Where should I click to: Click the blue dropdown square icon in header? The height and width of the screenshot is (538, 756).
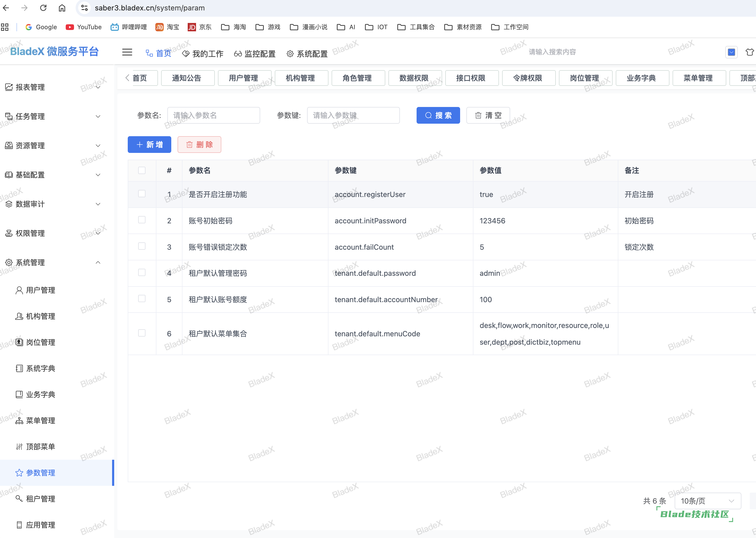(731, 52)
